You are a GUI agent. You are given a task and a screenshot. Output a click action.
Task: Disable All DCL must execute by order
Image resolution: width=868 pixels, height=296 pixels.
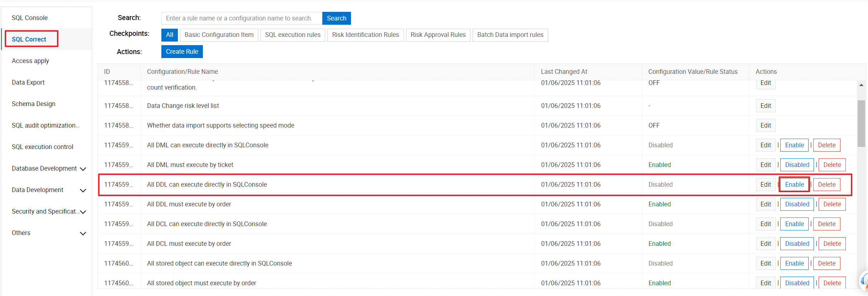pyautogui.click(x=797, y=244)
